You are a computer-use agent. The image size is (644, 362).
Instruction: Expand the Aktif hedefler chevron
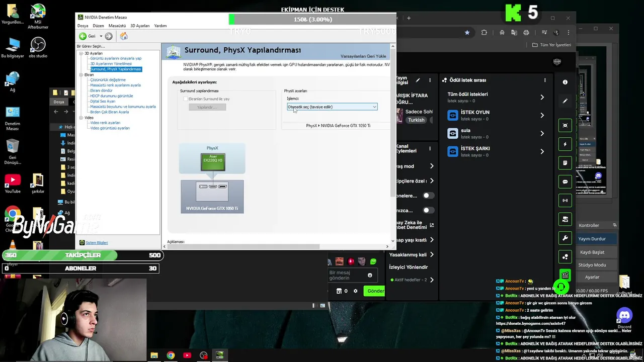(x=432, y=280)
